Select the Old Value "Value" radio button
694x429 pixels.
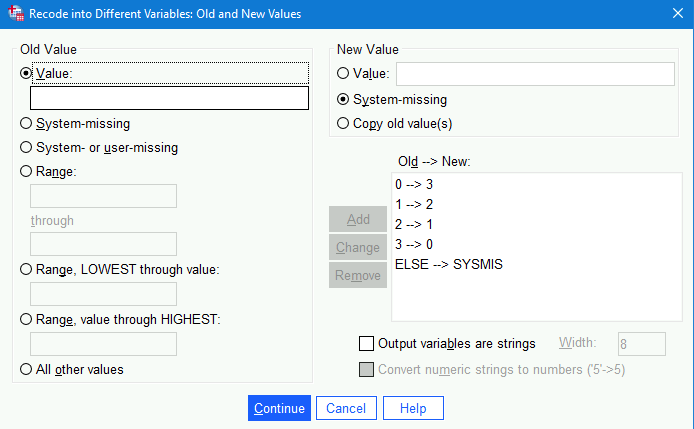[x=26, y=73]
